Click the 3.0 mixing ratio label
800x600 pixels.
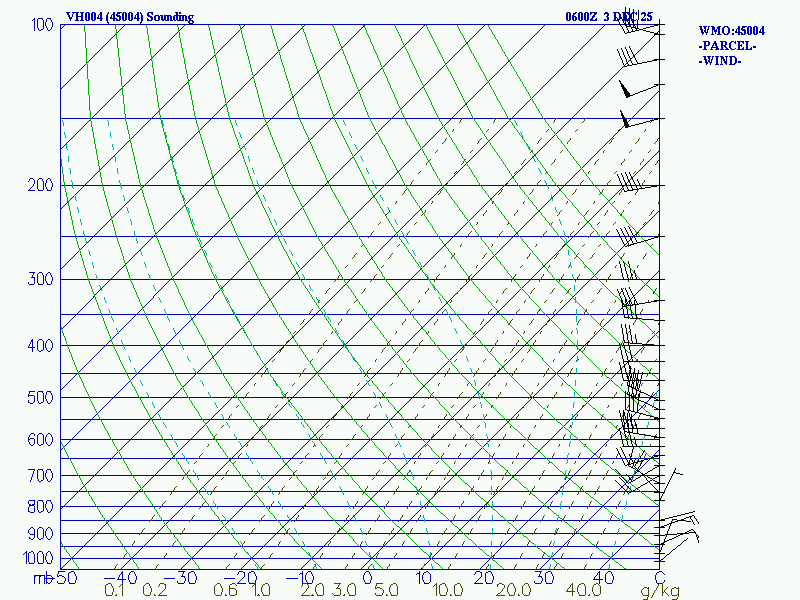pyautogui.click(x=344, y=591)
